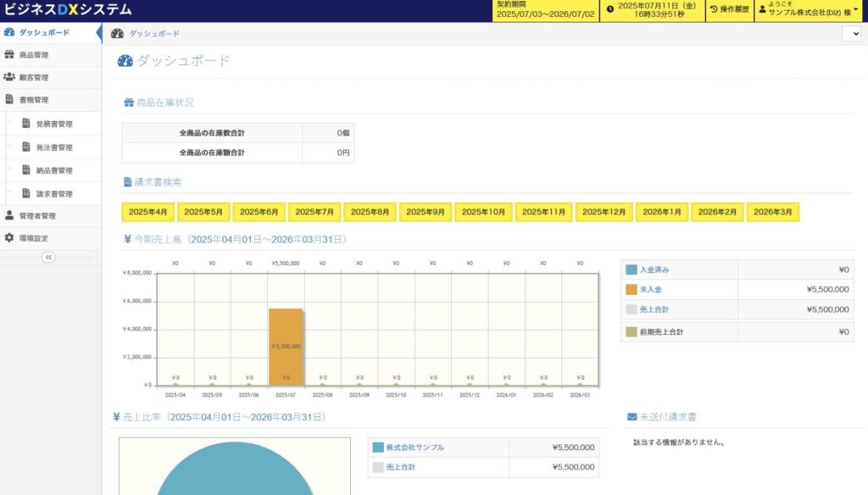
Task: Click the user icon in the header
Action: click(x=762, y=9)
